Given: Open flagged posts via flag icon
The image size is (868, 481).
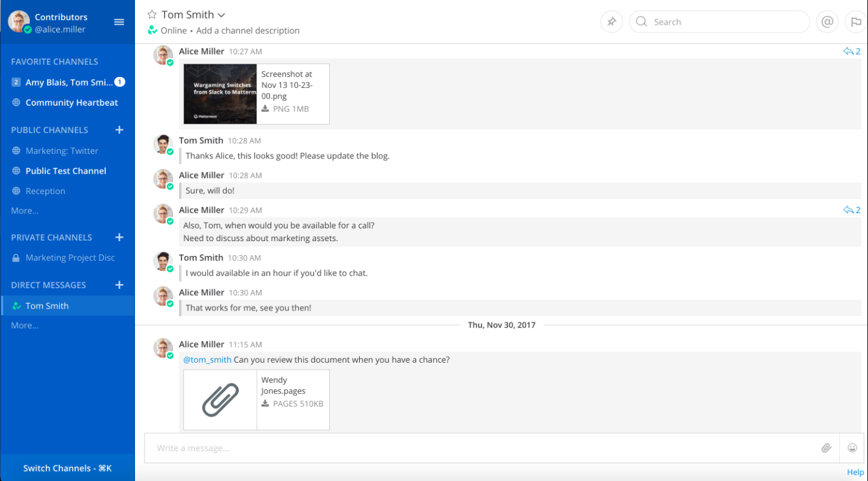Looking at the screenshot, I should [855, 22].
